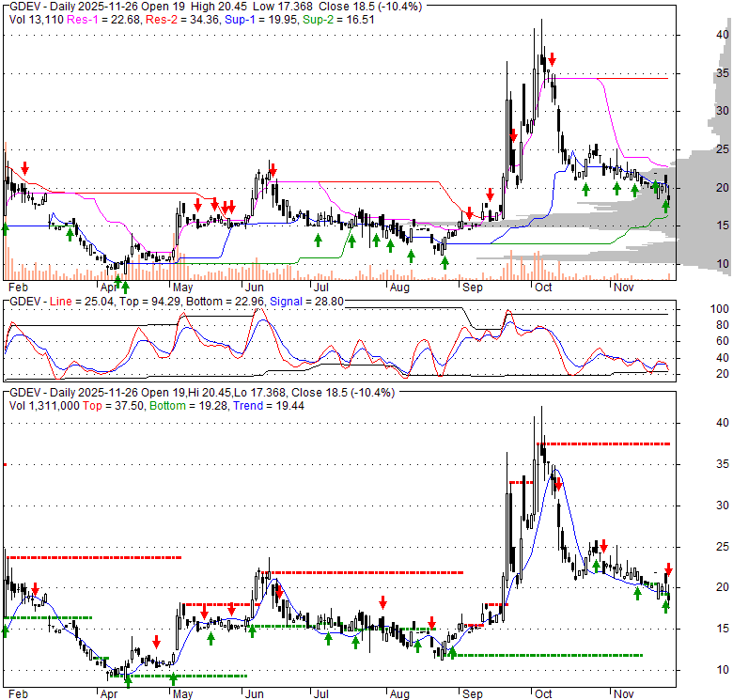733x700 pixels.
Task: Click the 'Vol 13,110' volume readout
Action: click(x=37, y=20)
